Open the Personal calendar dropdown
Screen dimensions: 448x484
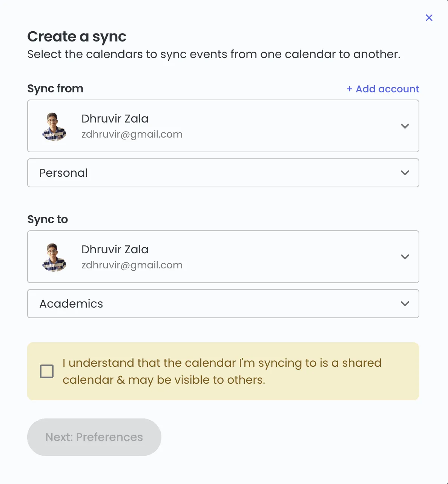(x=223, y=173)
